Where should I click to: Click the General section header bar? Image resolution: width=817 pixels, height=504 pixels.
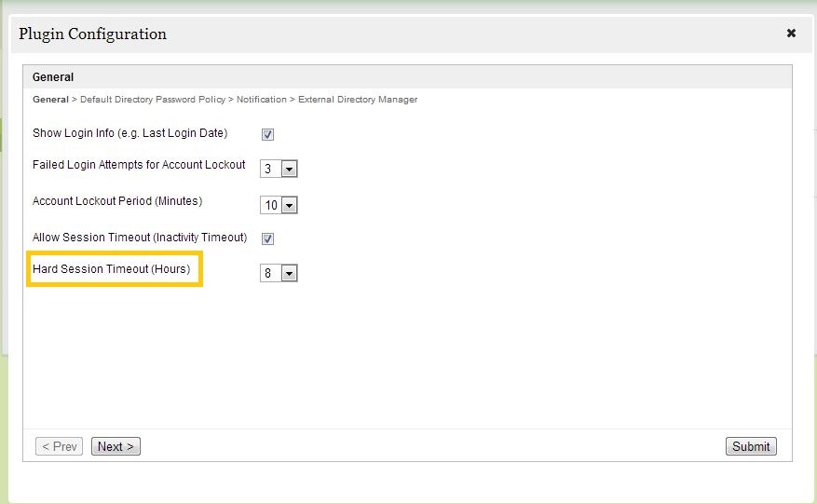[x=407, y=77]
